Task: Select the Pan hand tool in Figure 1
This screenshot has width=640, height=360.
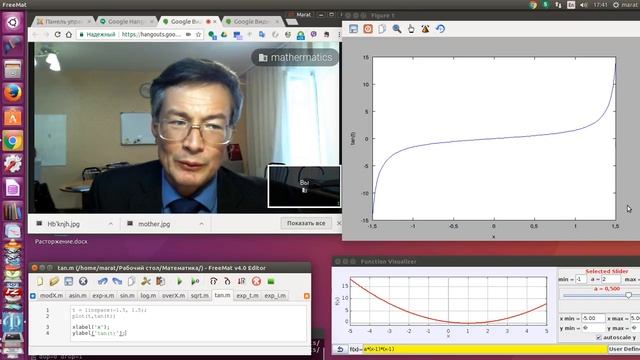Action: point(411,29)
